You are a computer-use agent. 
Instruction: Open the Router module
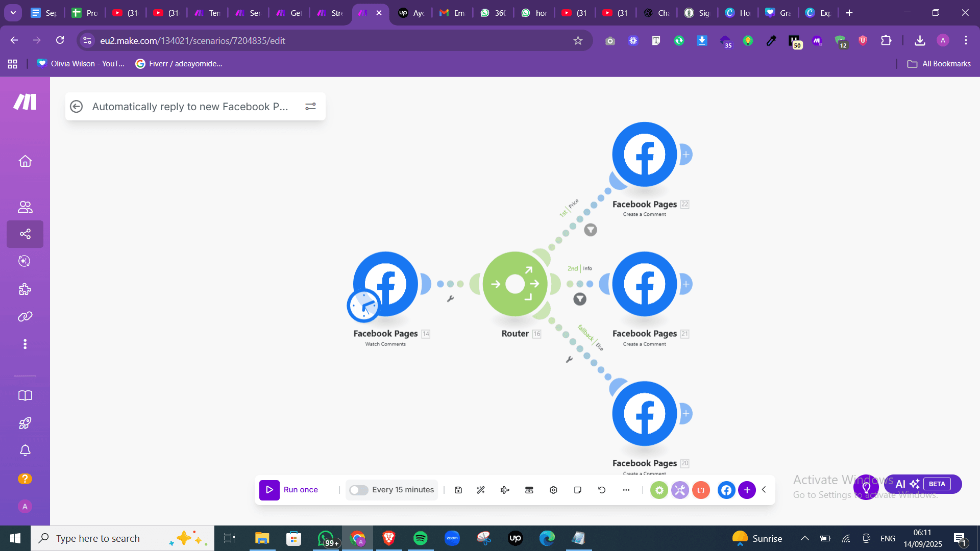coord(515,284)
